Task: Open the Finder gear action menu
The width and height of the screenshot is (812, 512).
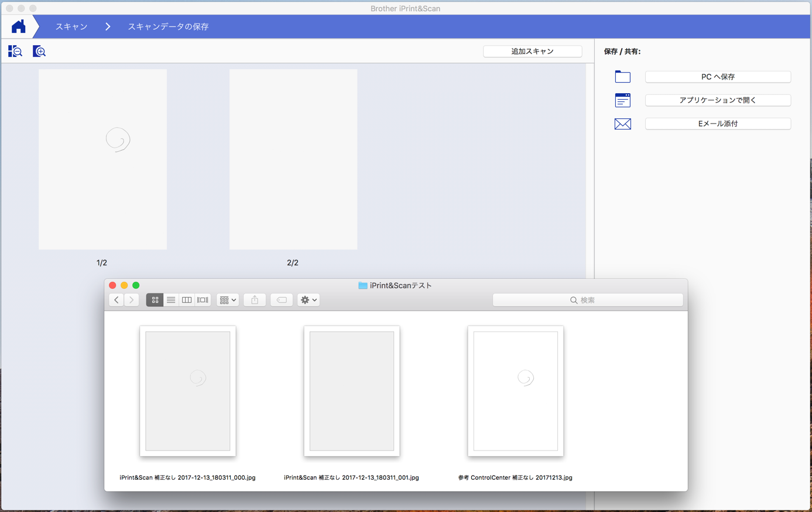Action: pyautogui.click(x=309, y=300)
